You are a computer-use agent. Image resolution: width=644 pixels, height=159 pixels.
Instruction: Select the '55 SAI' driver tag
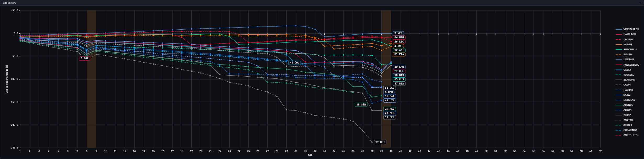point(390,96)
